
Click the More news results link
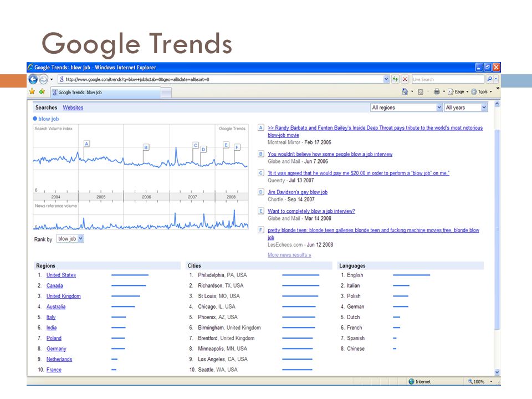pos(289,255)
